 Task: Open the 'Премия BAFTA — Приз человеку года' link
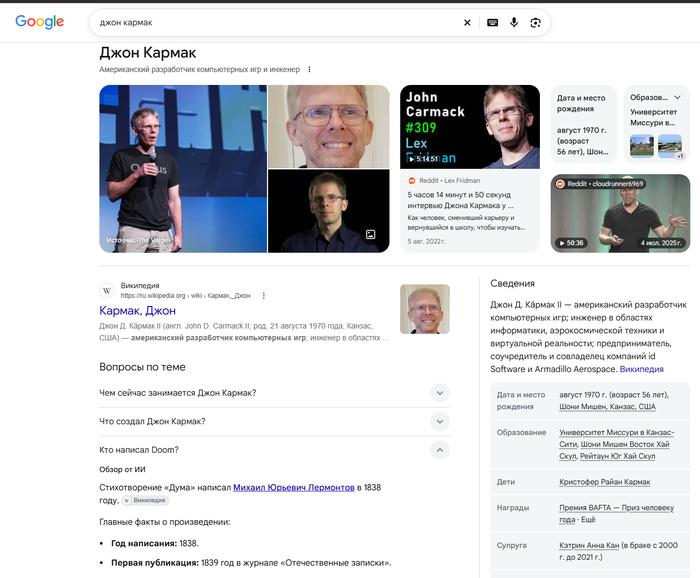pos(617,513)
